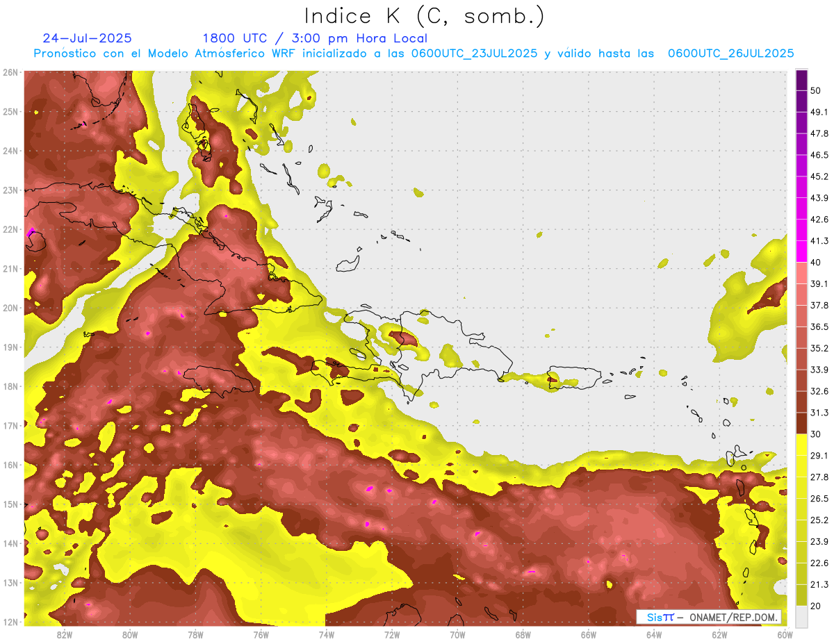
Task: Click the '66W' longitude label
Action: coord(589,635)
